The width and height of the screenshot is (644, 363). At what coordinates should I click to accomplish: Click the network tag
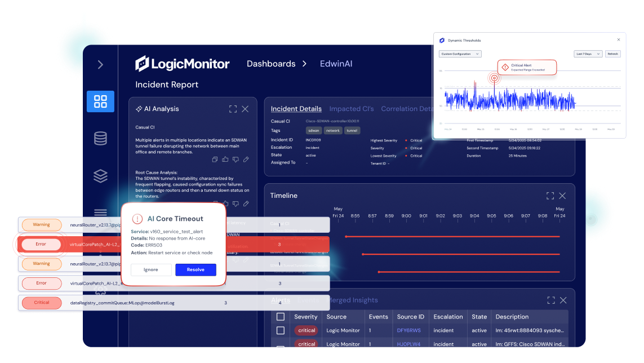coord(332,131)
